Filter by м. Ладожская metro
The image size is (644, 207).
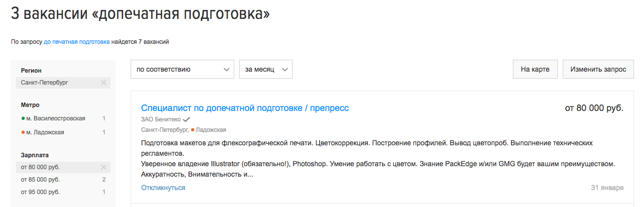point(45,132)
